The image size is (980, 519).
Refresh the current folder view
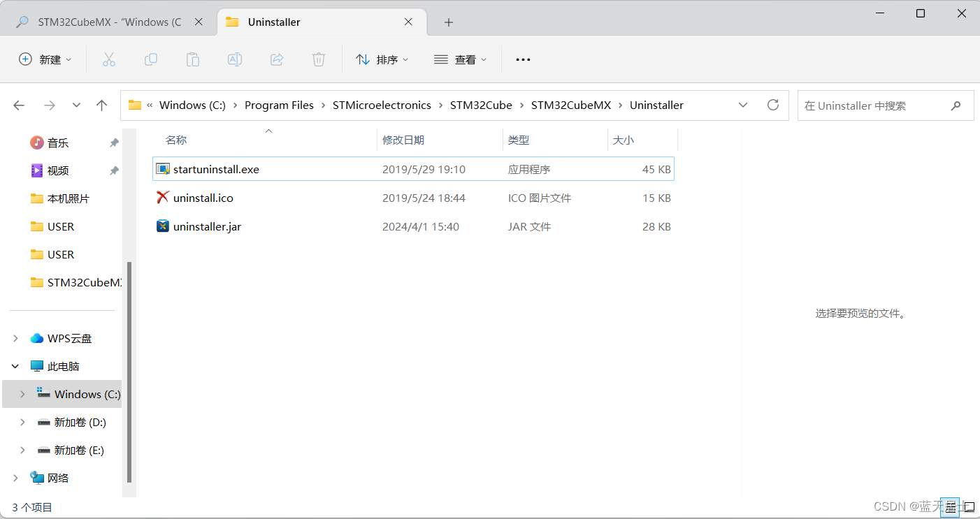(773, 105)
